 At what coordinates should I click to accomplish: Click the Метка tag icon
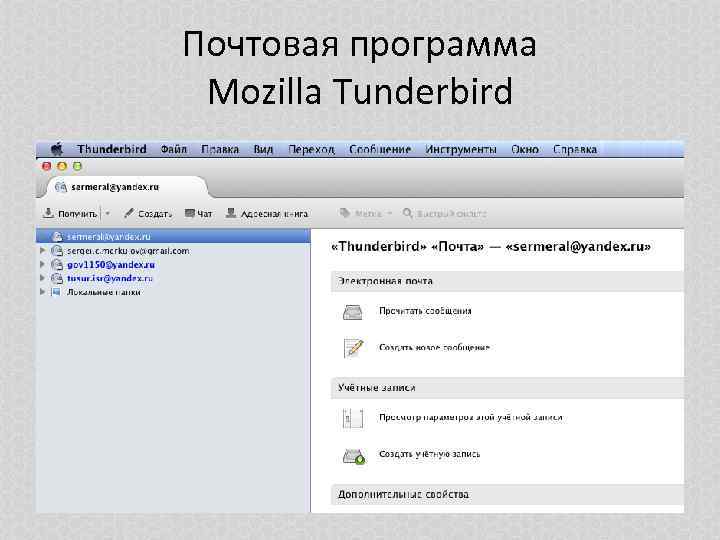point(344,213)
